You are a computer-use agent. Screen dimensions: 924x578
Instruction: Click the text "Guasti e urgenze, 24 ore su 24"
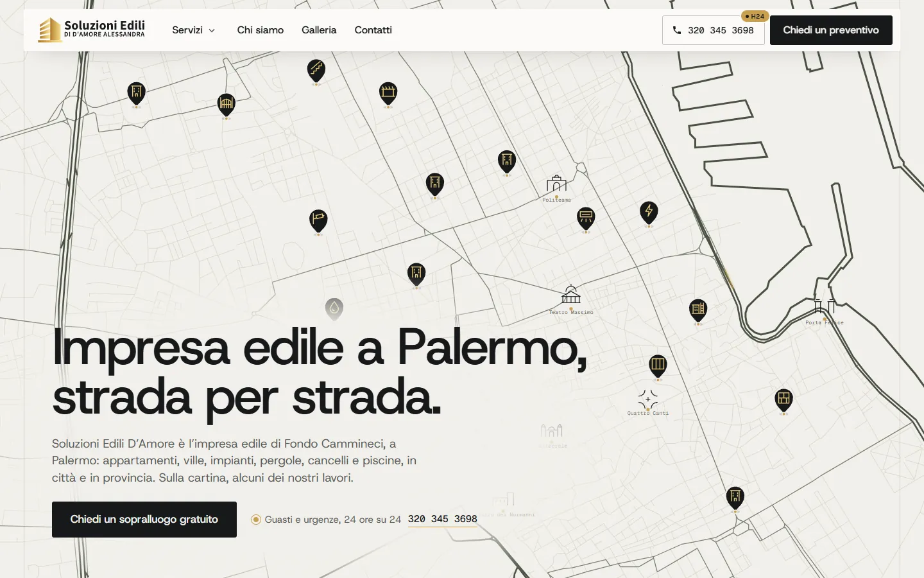333,520
